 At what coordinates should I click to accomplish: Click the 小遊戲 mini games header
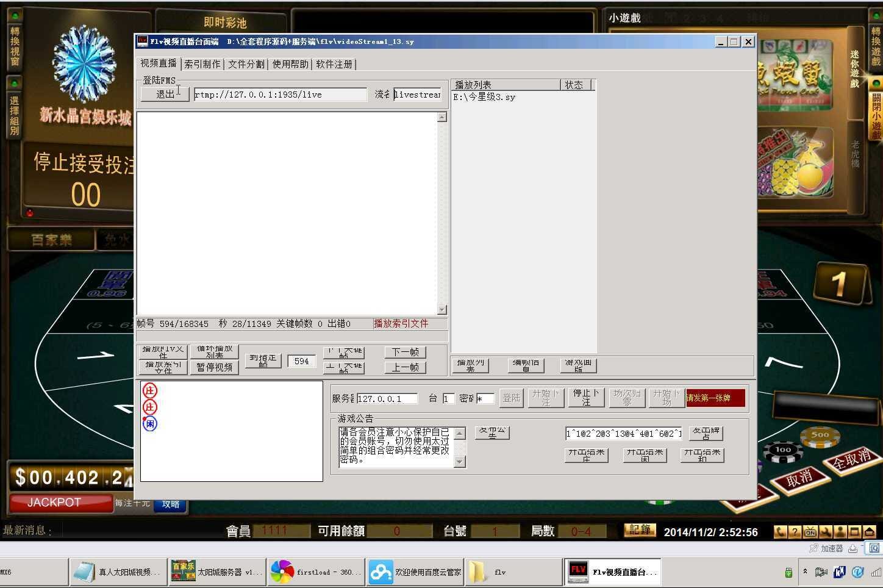click(x=624, y=18)
